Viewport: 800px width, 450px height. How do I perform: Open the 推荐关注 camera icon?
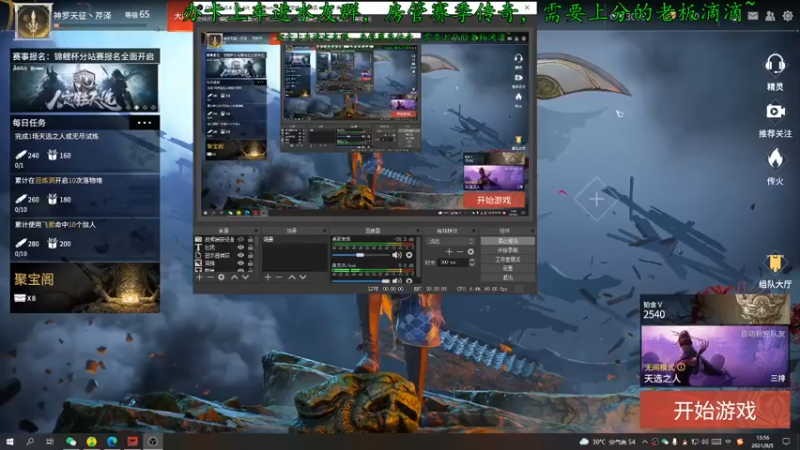(775, 111)
